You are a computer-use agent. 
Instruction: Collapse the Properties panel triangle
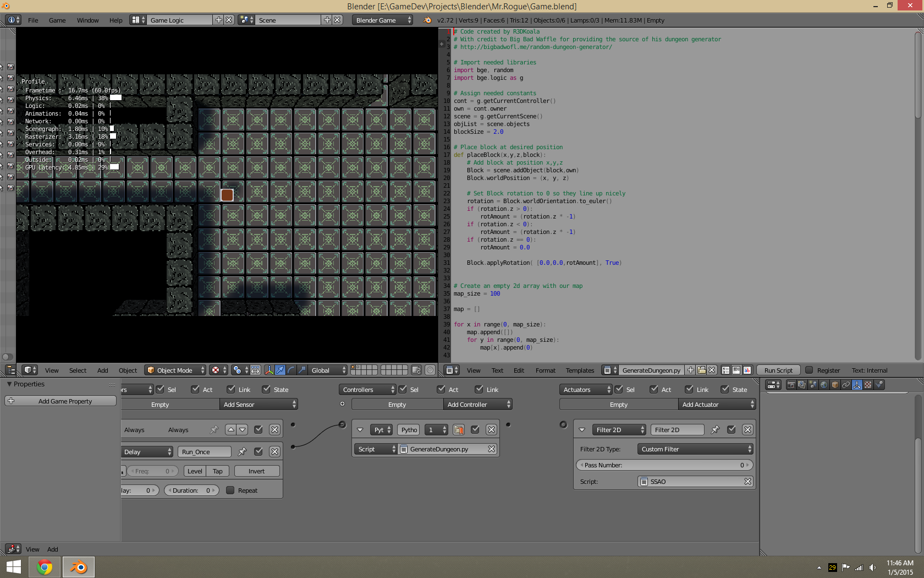[9, 384]
